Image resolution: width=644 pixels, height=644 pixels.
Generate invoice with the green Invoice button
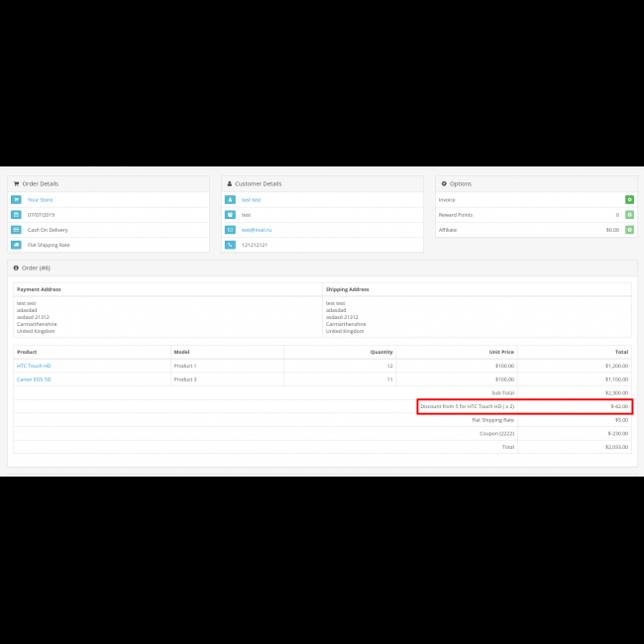629,199
